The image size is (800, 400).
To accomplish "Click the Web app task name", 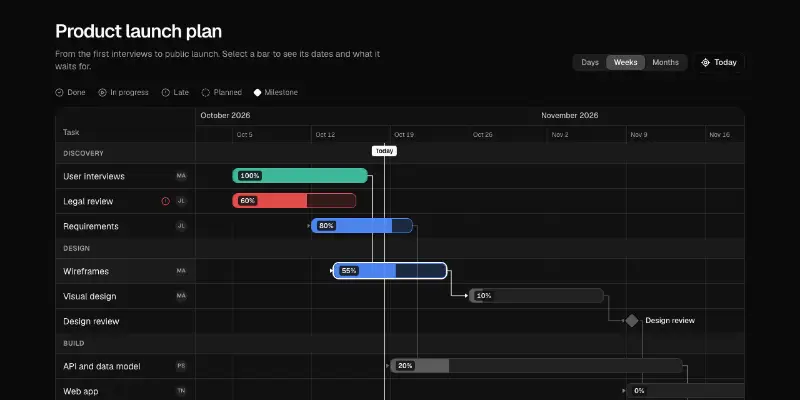I will coord(81,391).
